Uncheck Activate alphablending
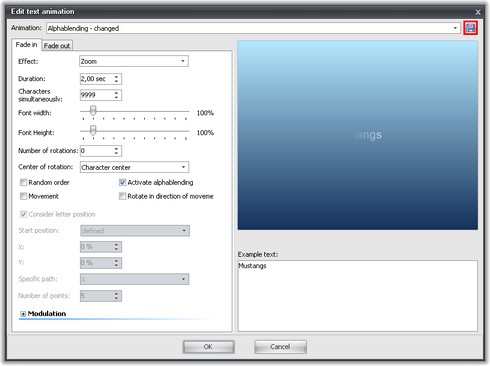The width and height of the screenshot is (490, 366). (x=122, y=182)
